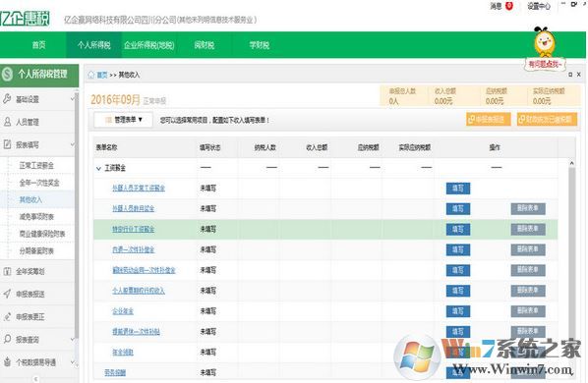Open 设置中心 in the top right
The width and height of the screenshot is (588, 383).
click(539, 6)
